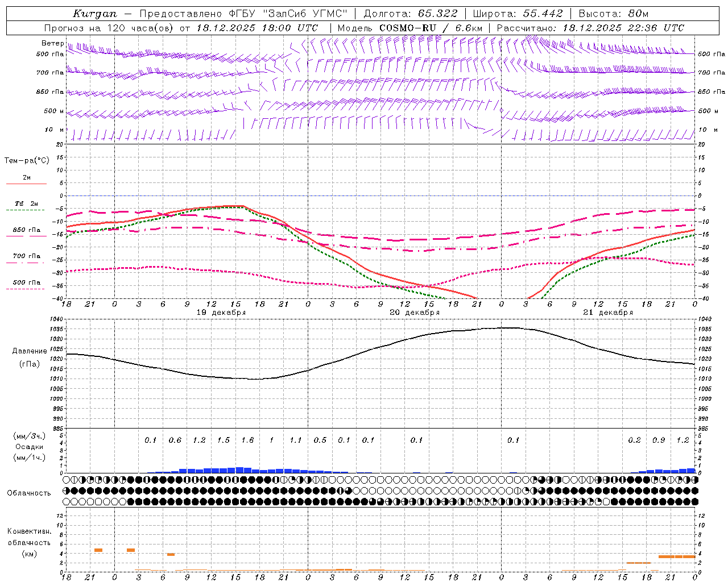This screenshot has width=728, height=582.
Task: Click the date label "21 декабря"
Action: tap(608, 313)
